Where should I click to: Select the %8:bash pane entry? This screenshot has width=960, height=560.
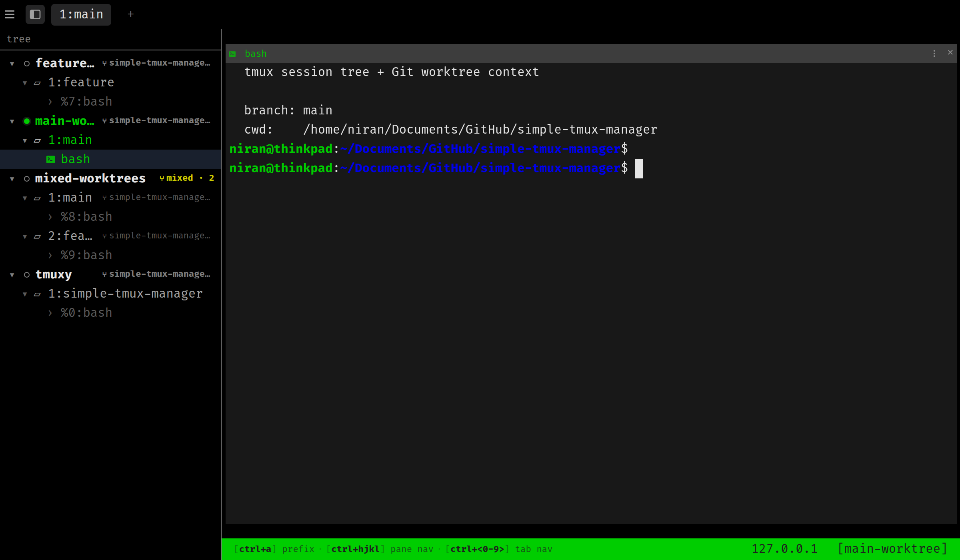[86, 217]
